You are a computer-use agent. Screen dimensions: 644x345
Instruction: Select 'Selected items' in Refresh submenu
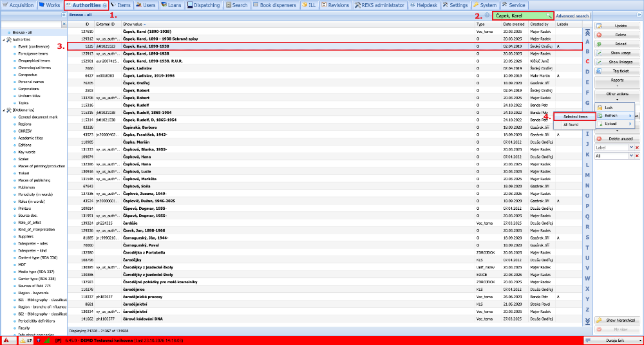tap(574, 117)
